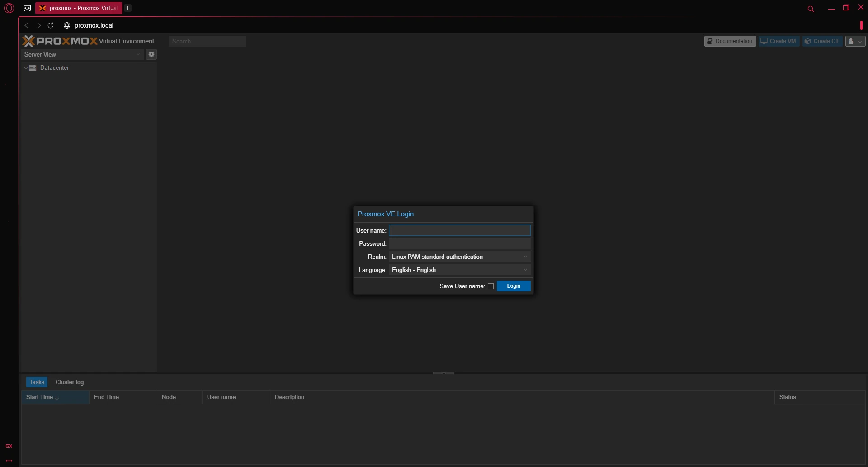Open the Language dropdown

click(x=459, y=270)
